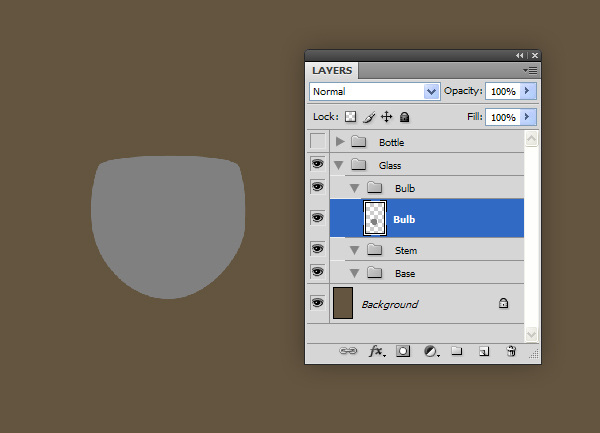
Task: Click the Bulb group folder icon
Action: [375, 187]
